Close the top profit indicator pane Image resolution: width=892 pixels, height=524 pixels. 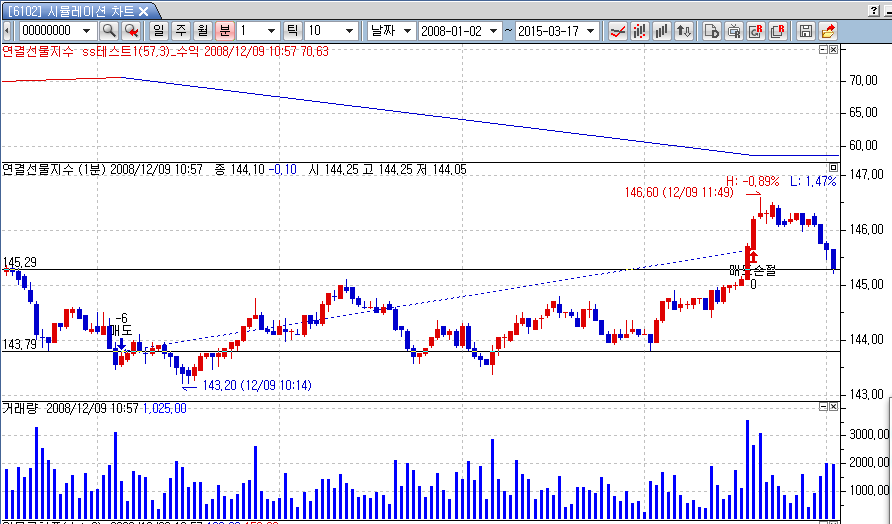click(833, 50)
